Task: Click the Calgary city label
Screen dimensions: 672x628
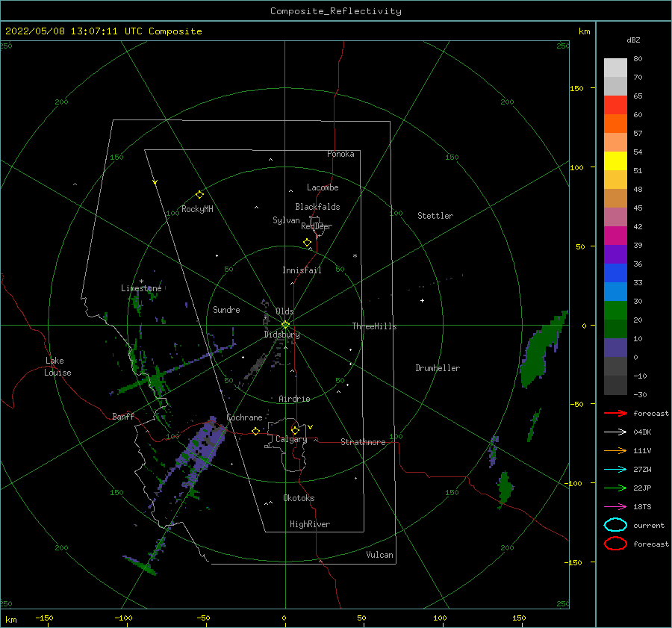Action: point(291,439)
